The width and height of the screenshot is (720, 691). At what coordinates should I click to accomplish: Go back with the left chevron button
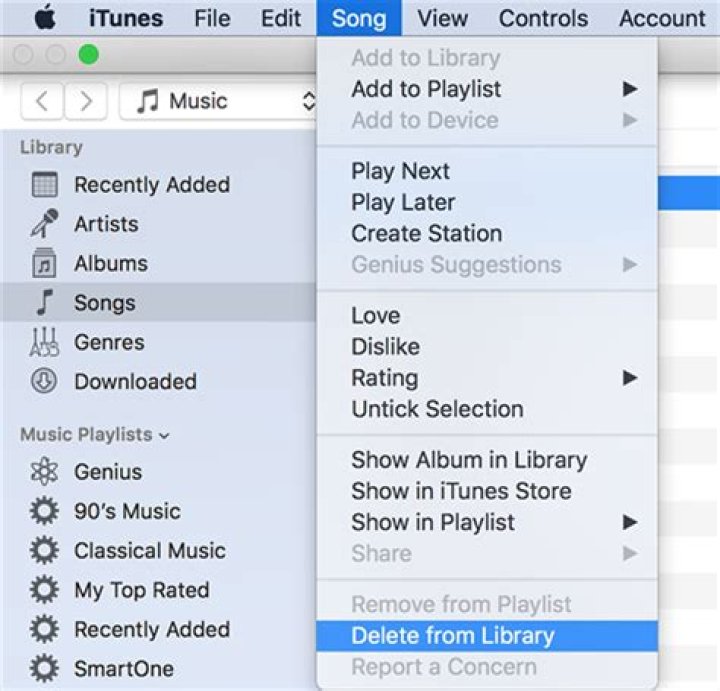pos(42,101)
